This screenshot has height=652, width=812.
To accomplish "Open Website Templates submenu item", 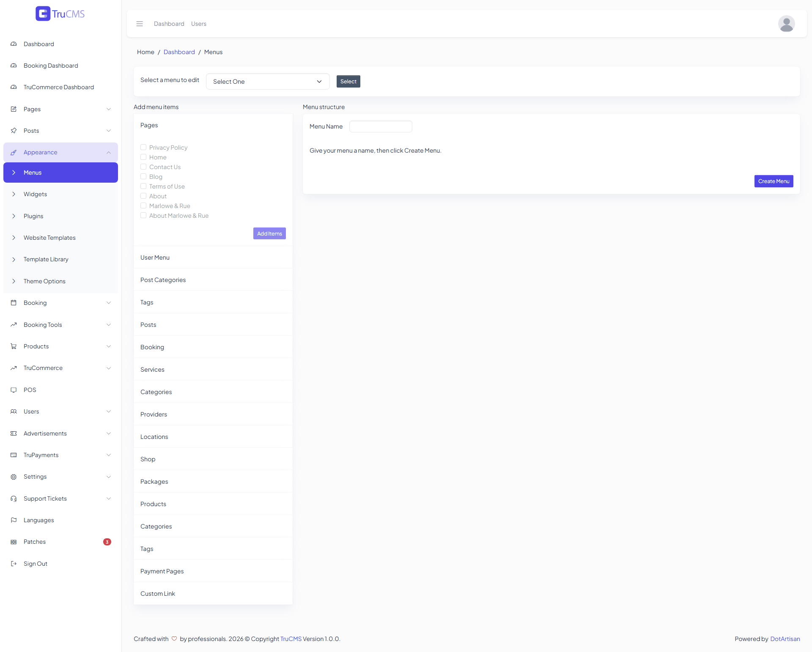I will (60, 238).
